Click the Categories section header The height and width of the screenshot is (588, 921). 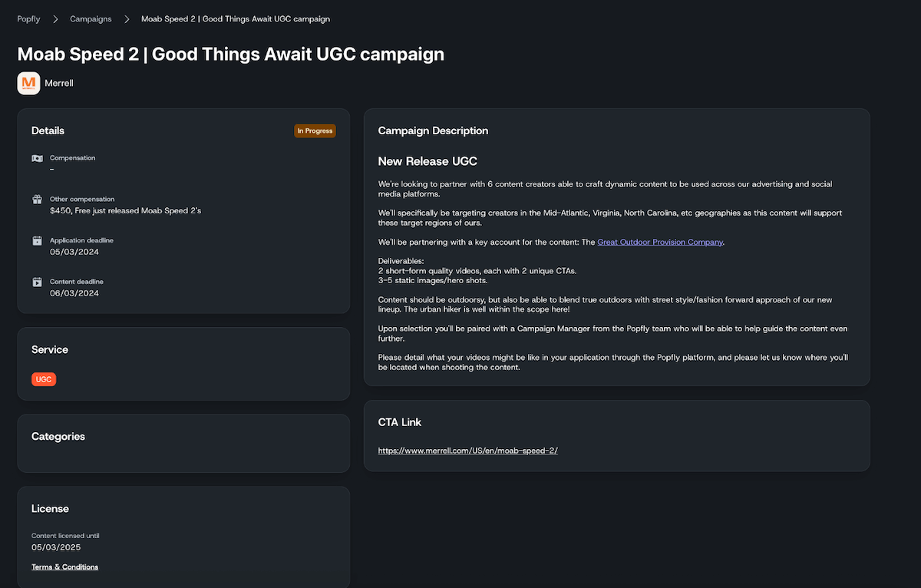pyautogui.click(x=58, y=436)
